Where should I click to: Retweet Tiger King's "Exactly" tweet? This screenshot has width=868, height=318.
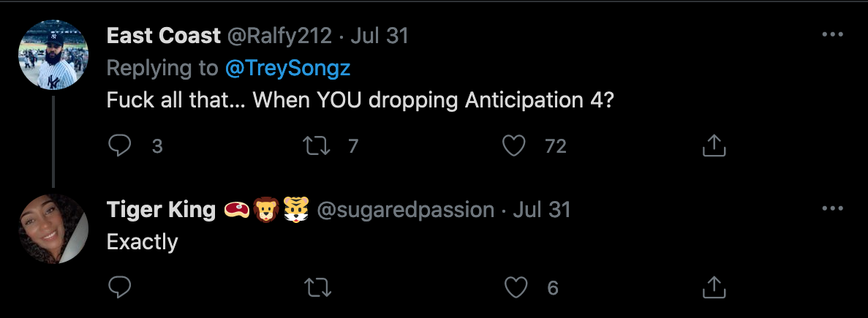pos(317,288)
